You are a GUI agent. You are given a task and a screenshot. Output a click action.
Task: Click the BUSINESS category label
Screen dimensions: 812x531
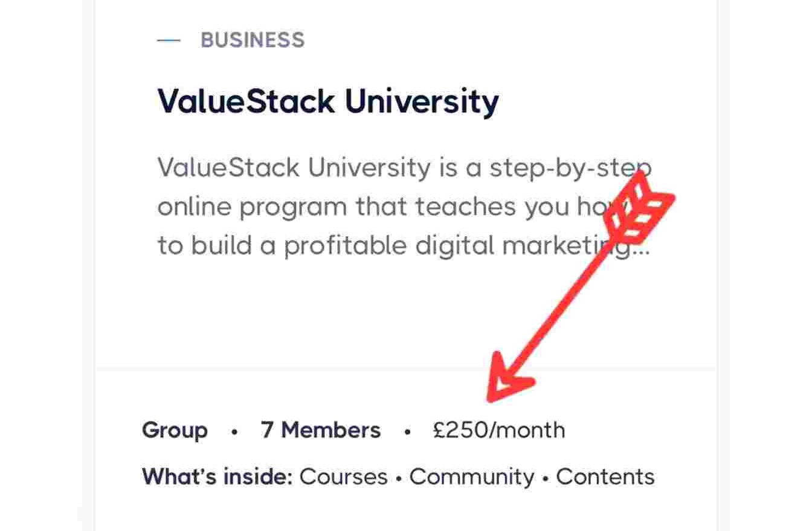tap(253, 40)
